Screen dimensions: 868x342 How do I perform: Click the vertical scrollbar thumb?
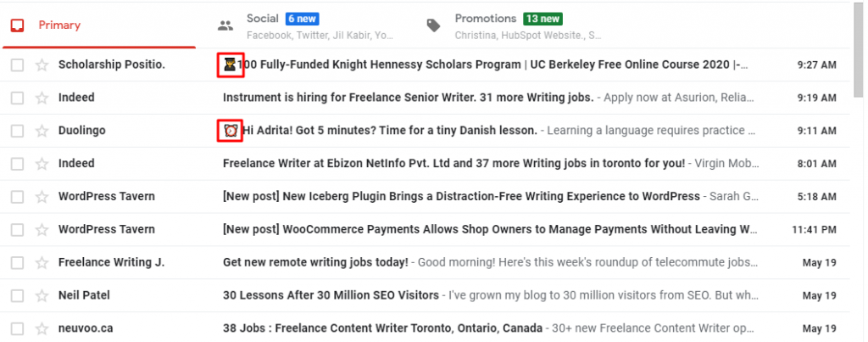(859, 50)
